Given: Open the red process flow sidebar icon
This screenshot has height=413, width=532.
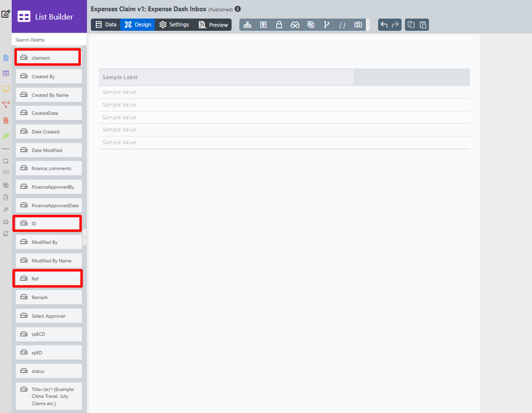Looking at the screenshot, I should coord(6,105).
